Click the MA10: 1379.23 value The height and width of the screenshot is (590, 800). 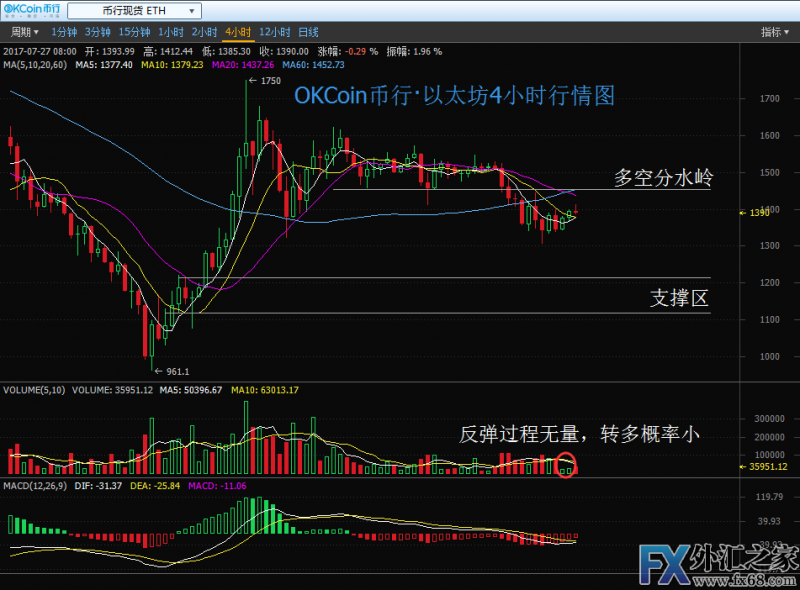click(x=172, y=65)
